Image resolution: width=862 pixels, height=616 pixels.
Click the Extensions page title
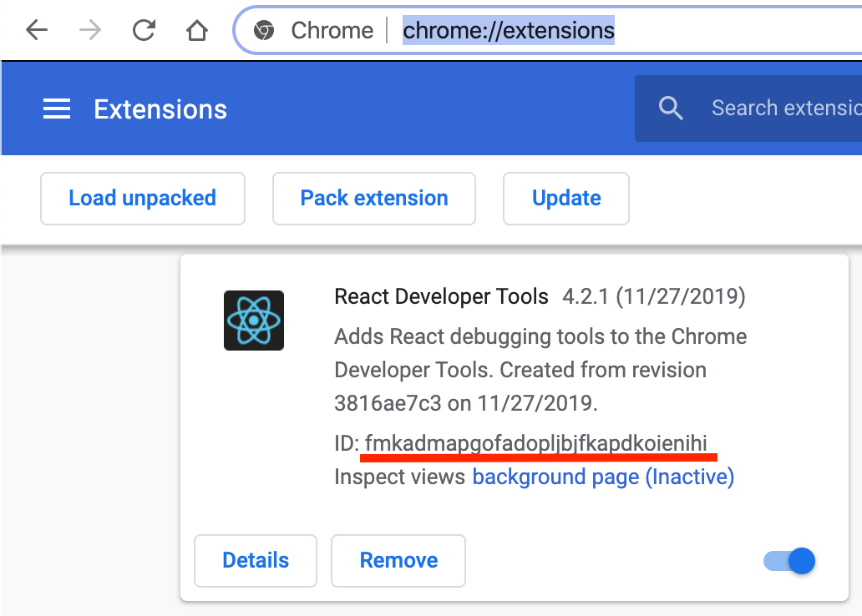tap(160, 109)
